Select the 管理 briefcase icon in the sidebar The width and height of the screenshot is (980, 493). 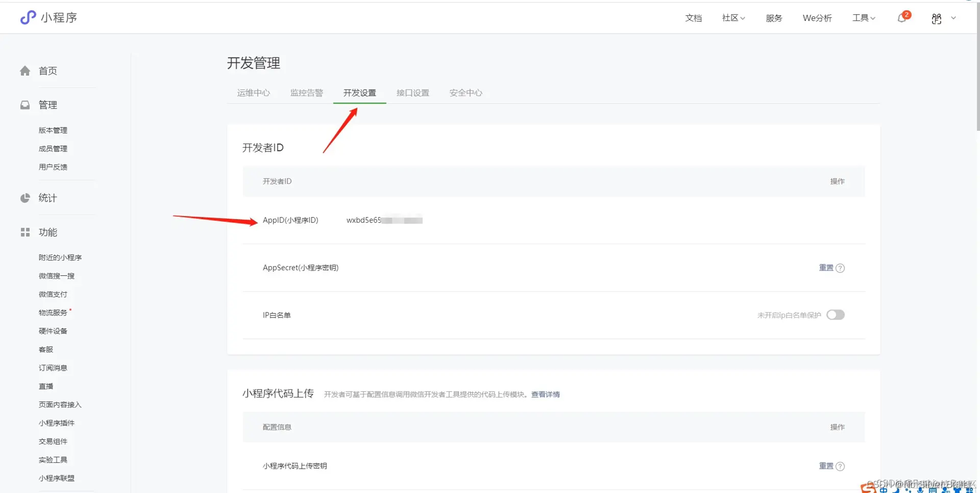tap(24, 105)
